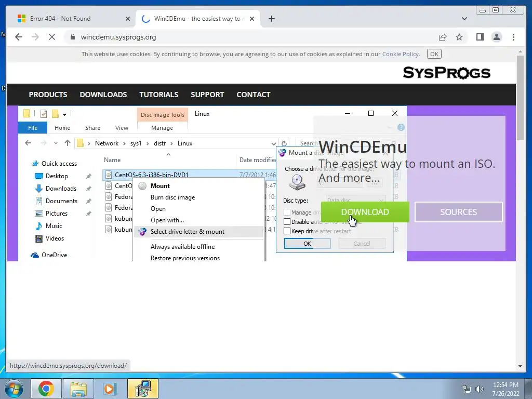Select the WinCDEmu browser tab

point(197,19)
